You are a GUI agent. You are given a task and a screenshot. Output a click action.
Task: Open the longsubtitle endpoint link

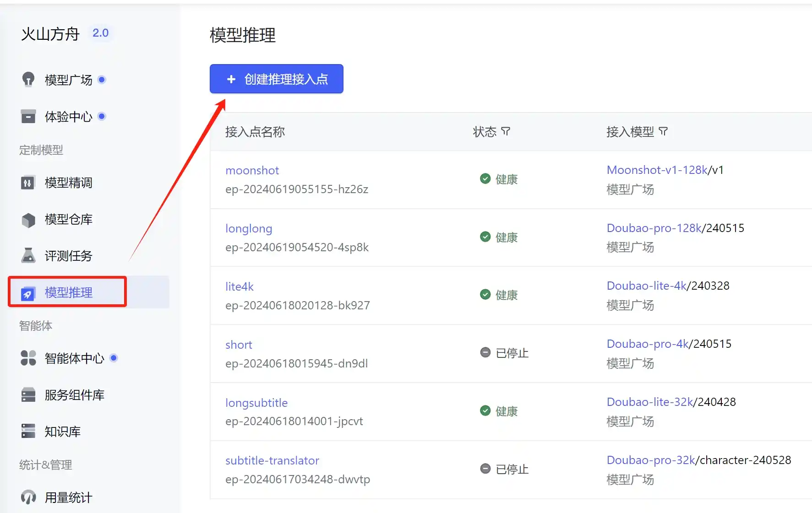pyautogui.click(x=256, y=403)
